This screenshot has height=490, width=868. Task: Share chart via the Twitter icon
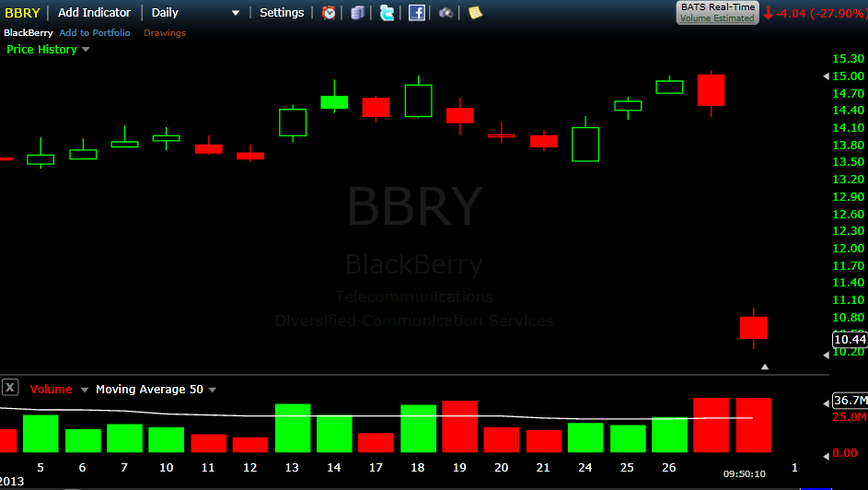pyautogui.click(x=387, y=12)
